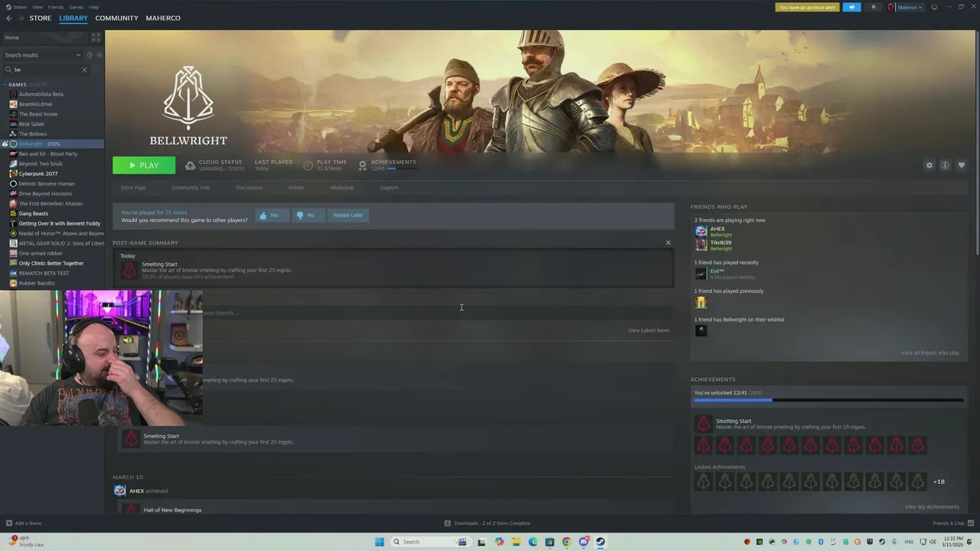
Task: Open the game Support link
Action: [389, 187]
